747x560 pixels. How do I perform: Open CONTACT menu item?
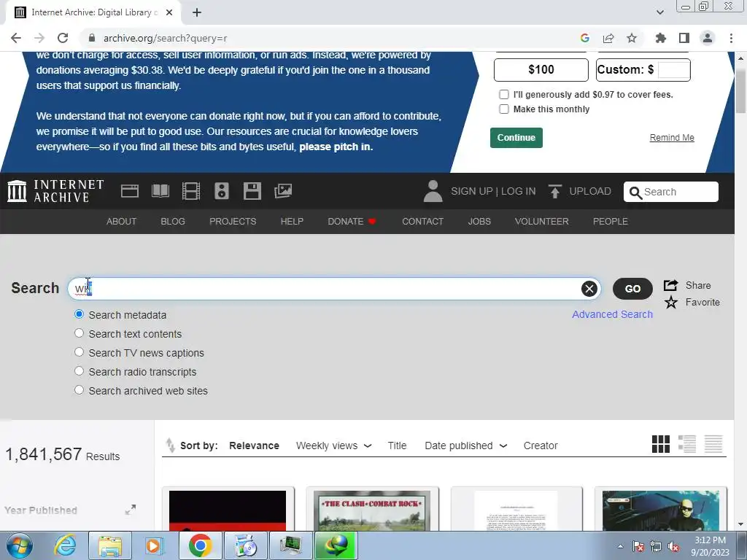422,222
